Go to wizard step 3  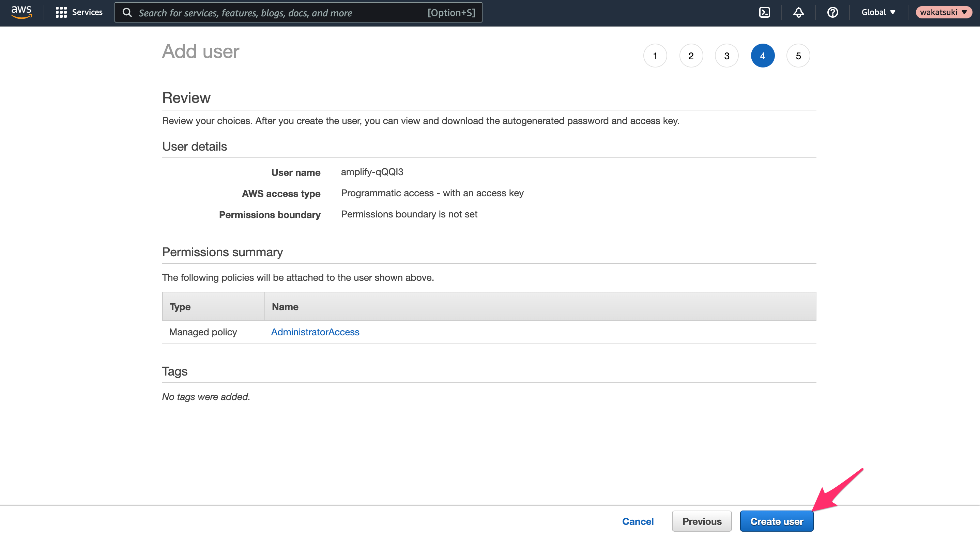coord(726,56)
